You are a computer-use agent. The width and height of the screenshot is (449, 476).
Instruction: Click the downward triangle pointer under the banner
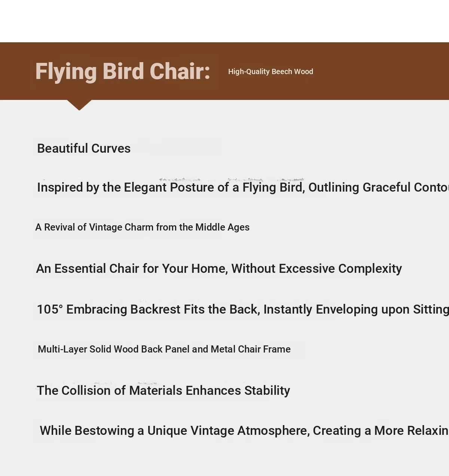tap(79, 105)
